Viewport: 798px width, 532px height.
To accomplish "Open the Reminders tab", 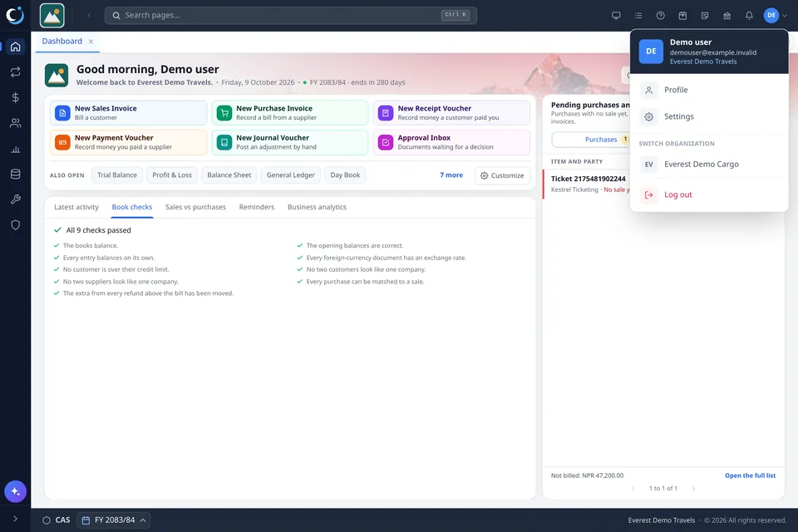I will [257, 207].
